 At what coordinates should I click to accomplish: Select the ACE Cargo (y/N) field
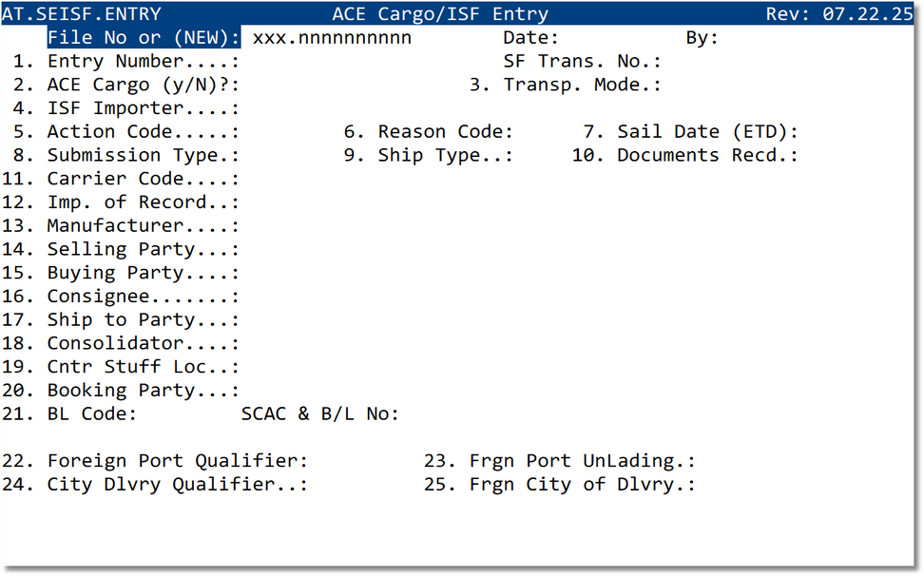click(x=276, y=85)
